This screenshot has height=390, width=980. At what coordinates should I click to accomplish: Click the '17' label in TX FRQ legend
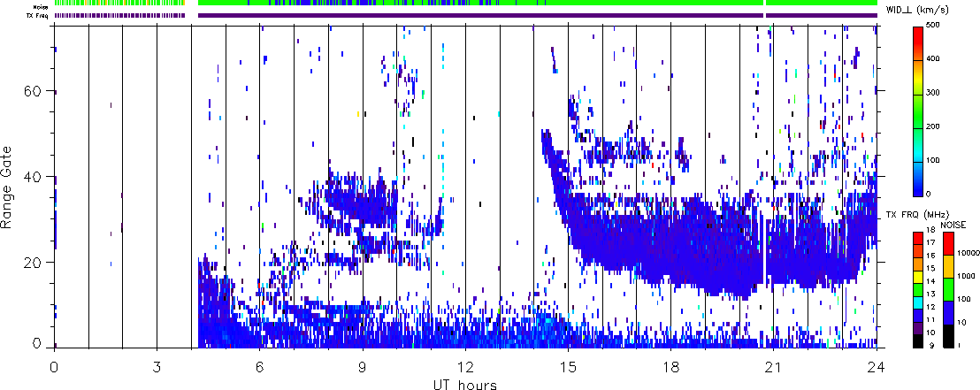point(930,242)
